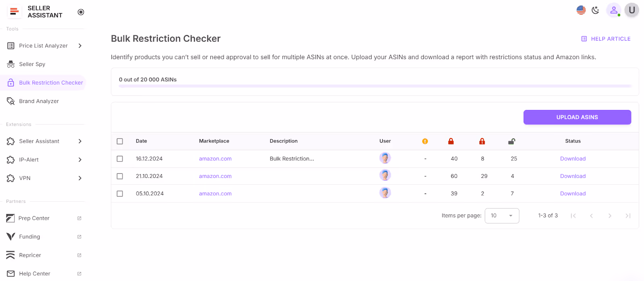This screenshot has height=281, width=644.
Task: Open amazon.com link for 21.10.2024
Action: pos(215,176)
